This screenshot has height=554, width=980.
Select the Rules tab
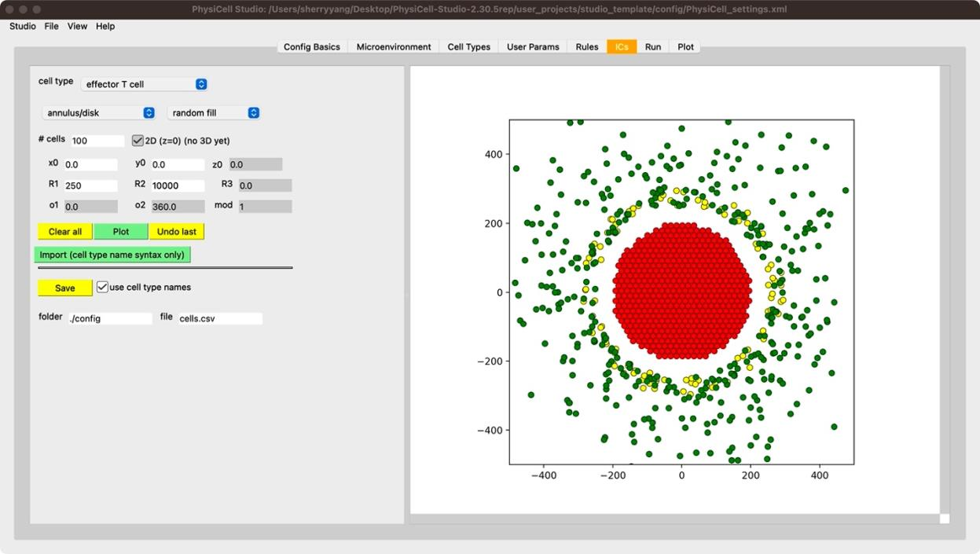pyautogui.click(x=587, y=47)
